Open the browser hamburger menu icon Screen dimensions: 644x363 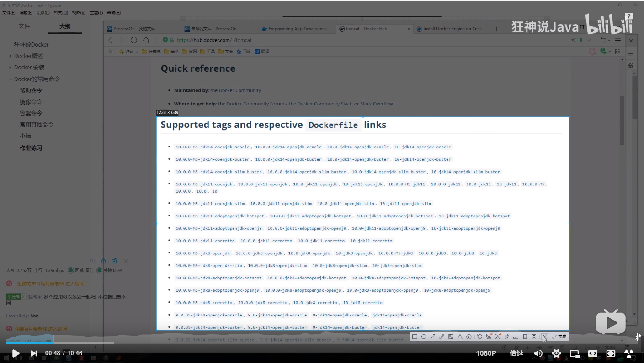(617, 40)
